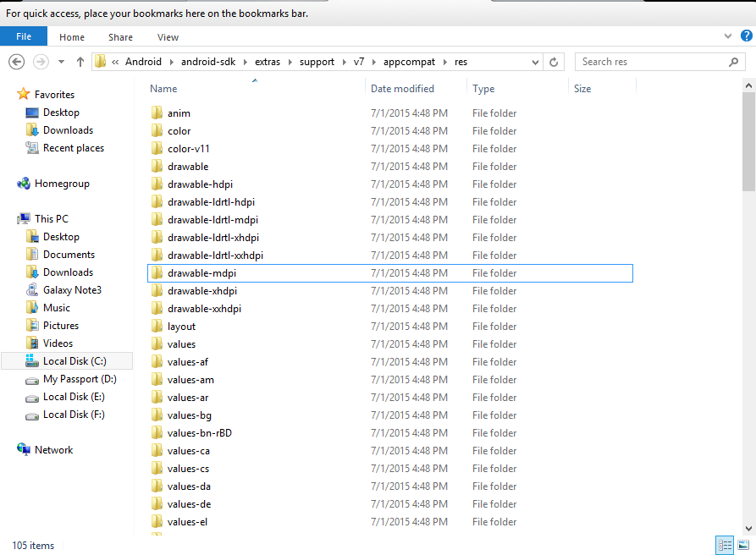Switch to large icons view
This screenshot has width=756, height=555.
click(x=743, y=546)
